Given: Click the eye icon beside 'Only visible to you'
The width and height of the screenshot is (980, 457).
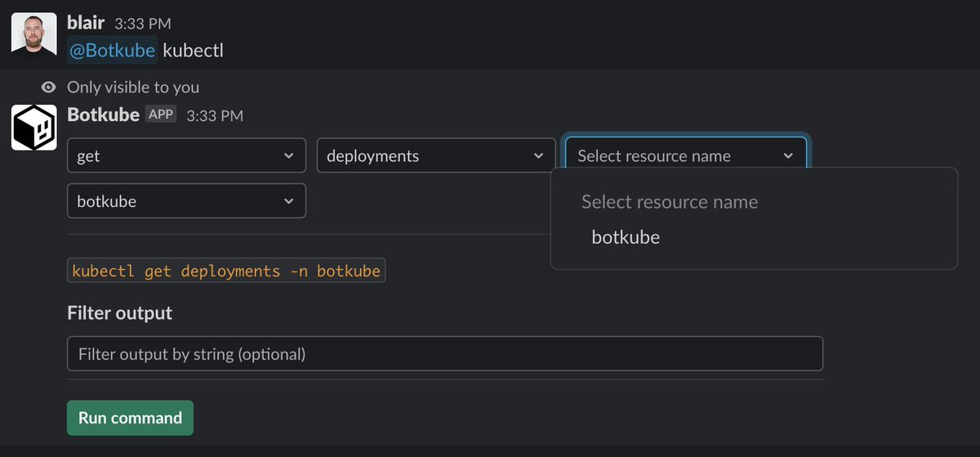Looking at the screenshot, I should [50, 87].
